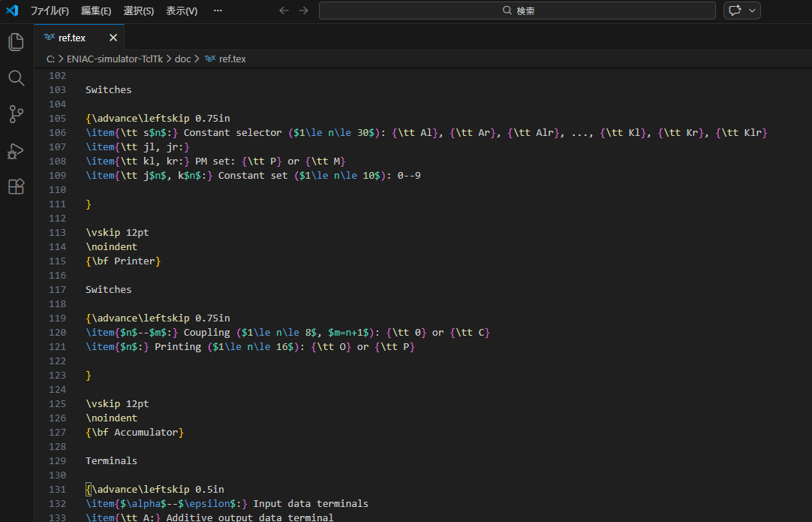Navigate back with the left arrow
Image resolution: width=812 pixels, height=522 pixels.
coord(284,11)
